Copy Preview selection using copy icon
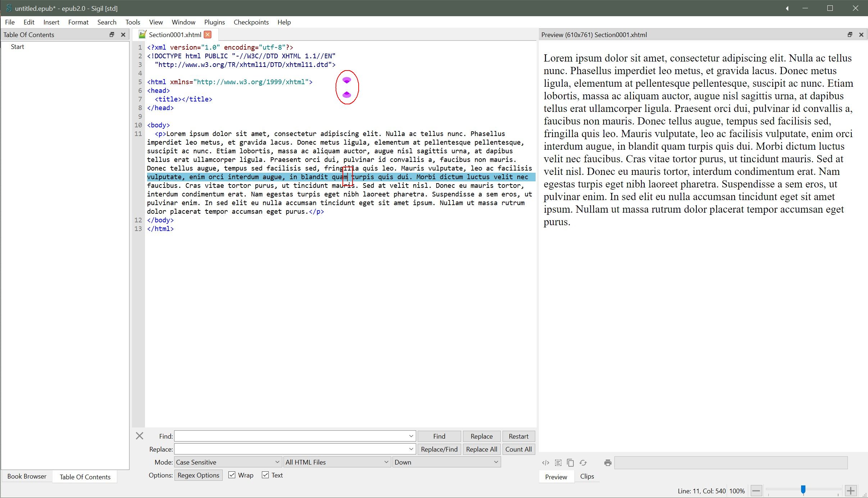 [570, 463]
